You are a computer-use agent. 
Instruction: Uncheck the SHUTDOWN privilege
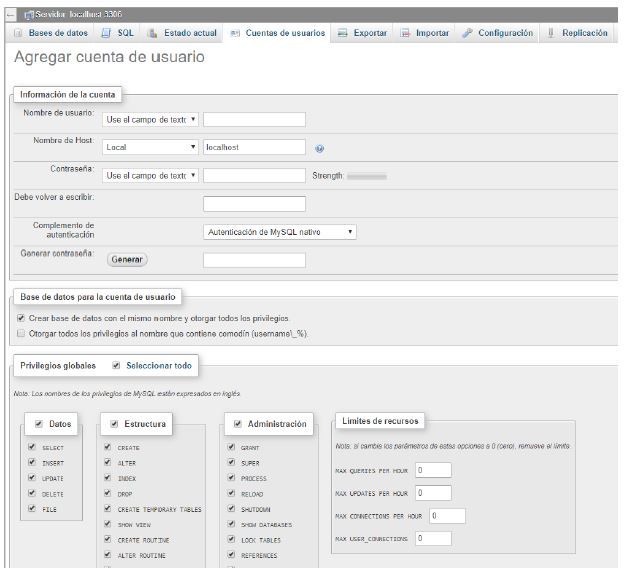tap(231, 508)
